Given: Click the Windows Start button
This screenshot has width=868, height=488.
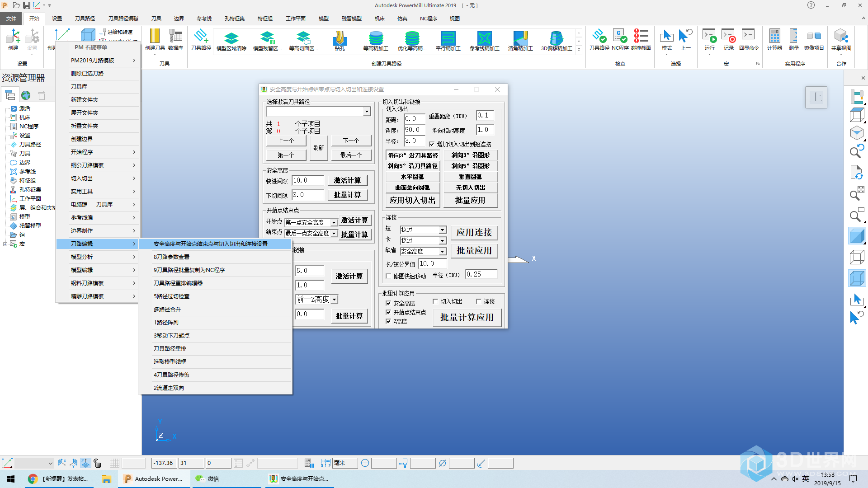Looking at the screenshot, I should (x=11, y=479).
